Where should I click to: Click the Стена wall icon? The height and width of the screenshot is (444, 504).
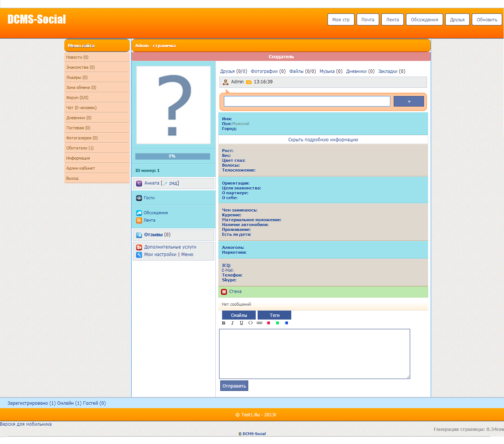224,292
